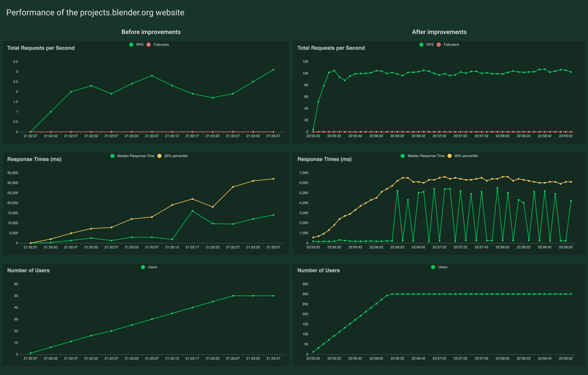This screenshot has width=588, height=375.
Task: Toggle 95% percentile legend in After chart
Action: pos(462,156)
